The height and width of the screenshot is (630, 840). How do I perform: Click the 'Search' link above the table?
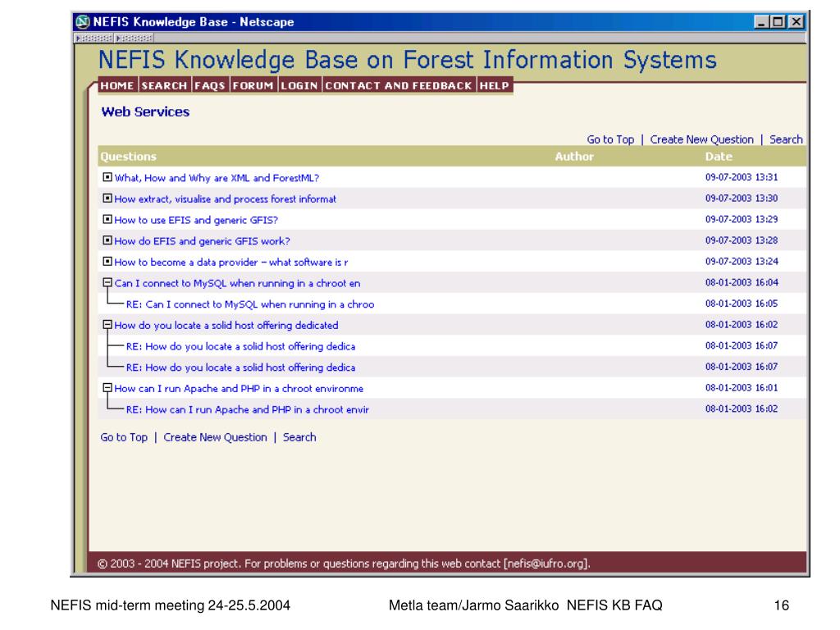(x=786, y=139)
